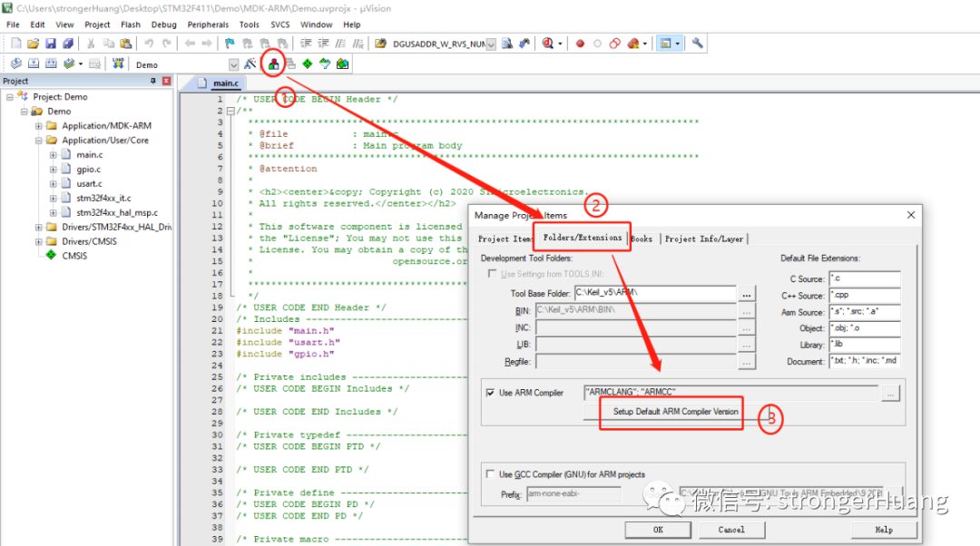Click the Document extensions field
The image size is (980, 546).
click(x=865, y=361)
